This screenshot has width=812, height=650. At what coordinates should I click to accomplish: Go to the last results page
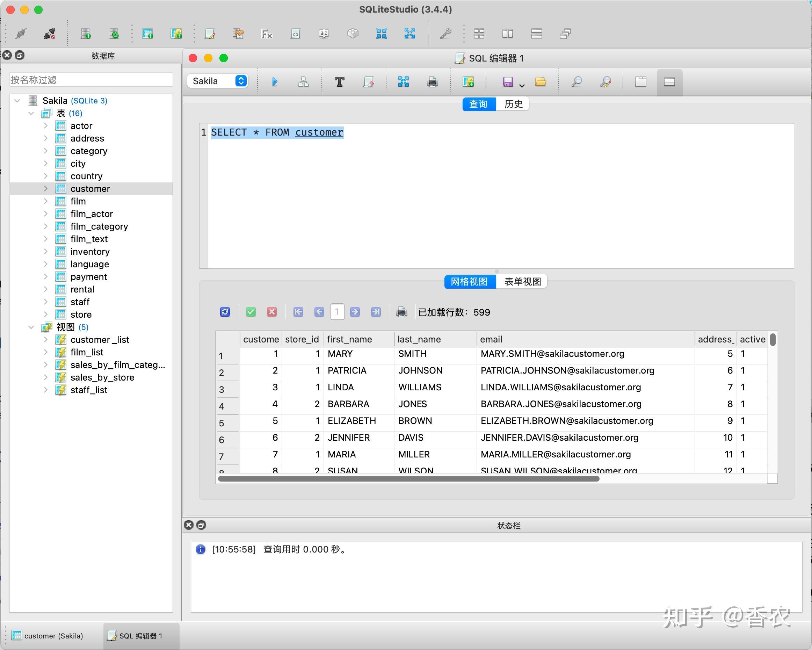[x=376, y=312]
